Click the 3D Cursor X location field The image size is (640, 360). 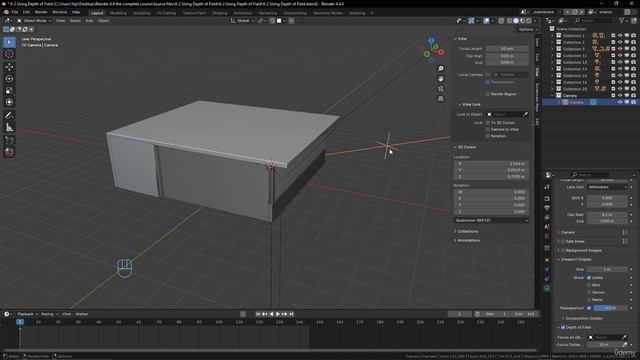pos(491,164)
